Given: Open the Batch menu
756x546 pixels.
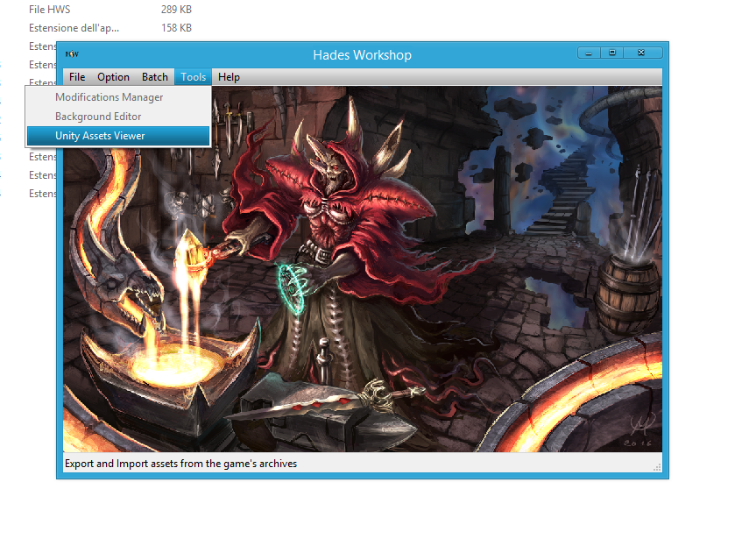Looking at the screenshot, I should click(x=155, y=77).
